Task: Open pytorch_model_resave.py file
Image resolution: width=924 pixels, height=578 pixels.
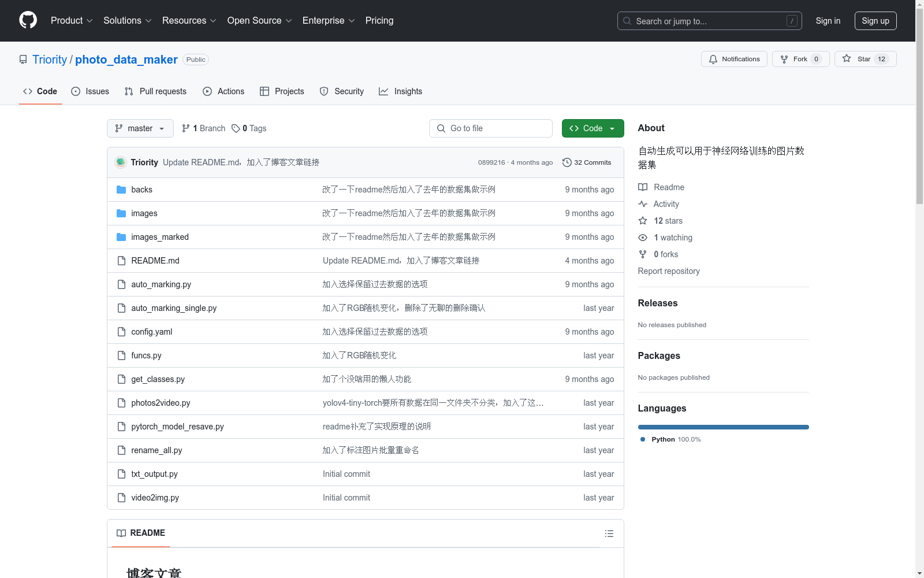Action: pyautogui.click(x=177, y=427)
